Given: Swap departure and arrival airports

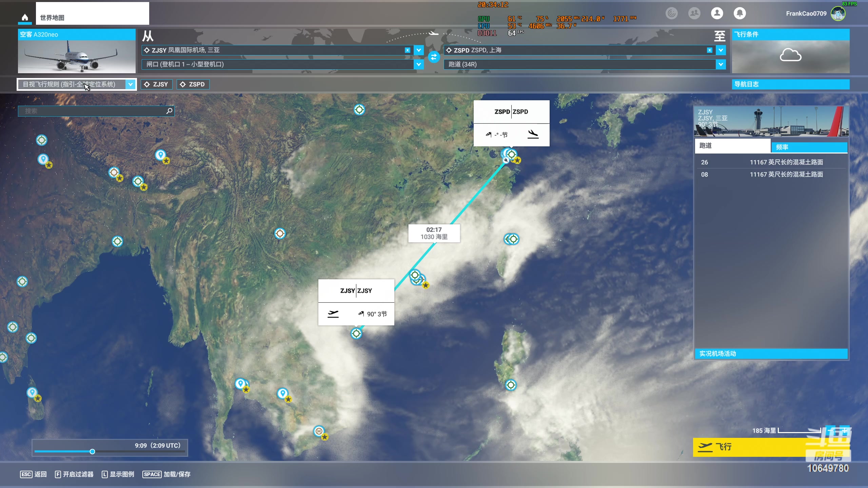Looking at the screenshot, I should tap(434, 57).
